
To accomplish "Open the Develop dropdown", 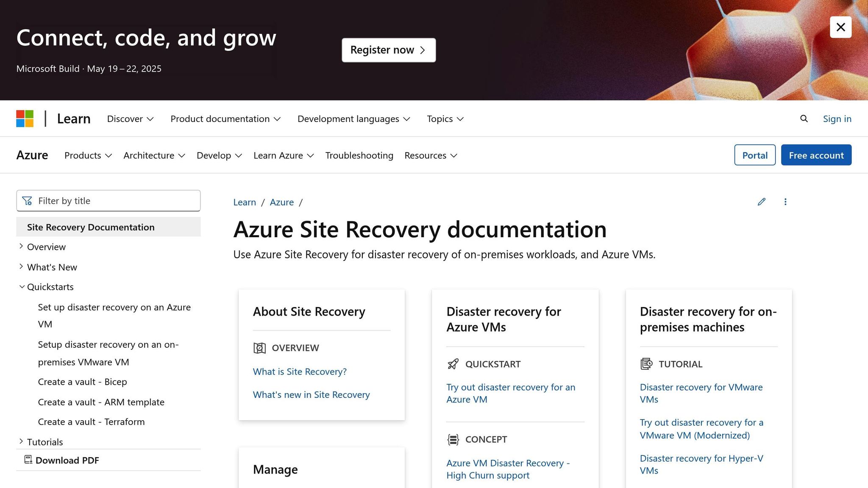I will (219, 155).
